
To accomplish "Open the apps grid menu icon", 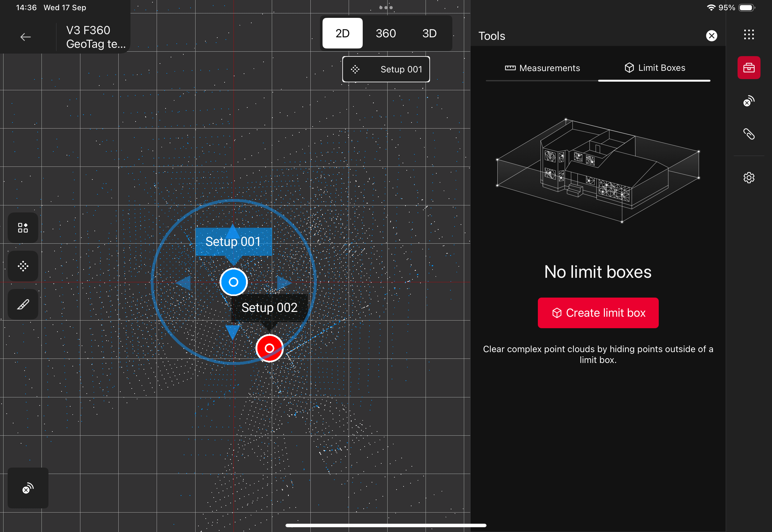I will coord(749,35).
